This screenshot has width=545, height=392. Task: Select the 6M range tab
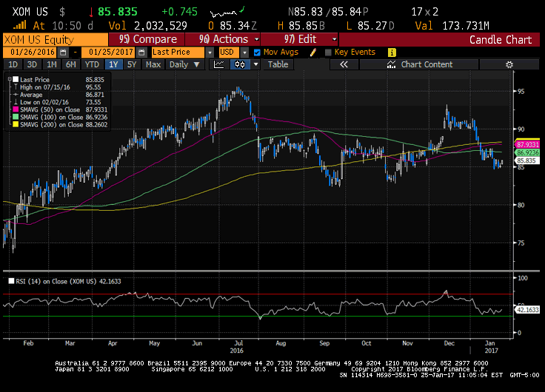(x=71, y=64)
